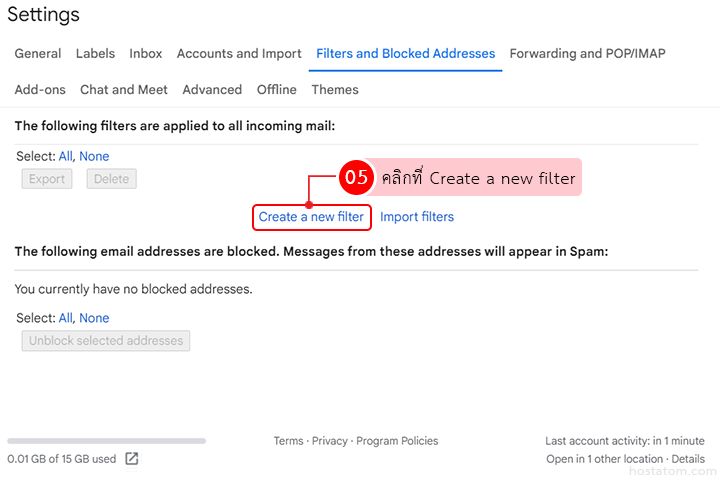Click Create a new filter link
The image size is (720, 478).
pos(311,217)
